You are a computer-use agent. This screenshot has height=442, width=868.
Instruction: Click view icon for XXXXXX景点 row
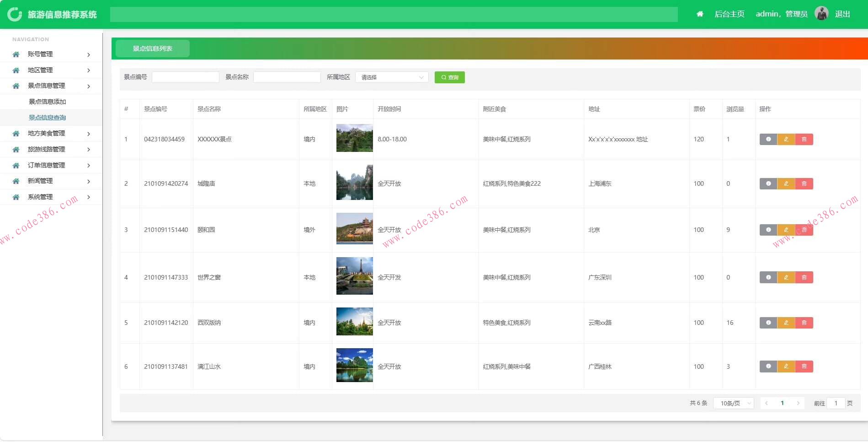coord(768,139)
